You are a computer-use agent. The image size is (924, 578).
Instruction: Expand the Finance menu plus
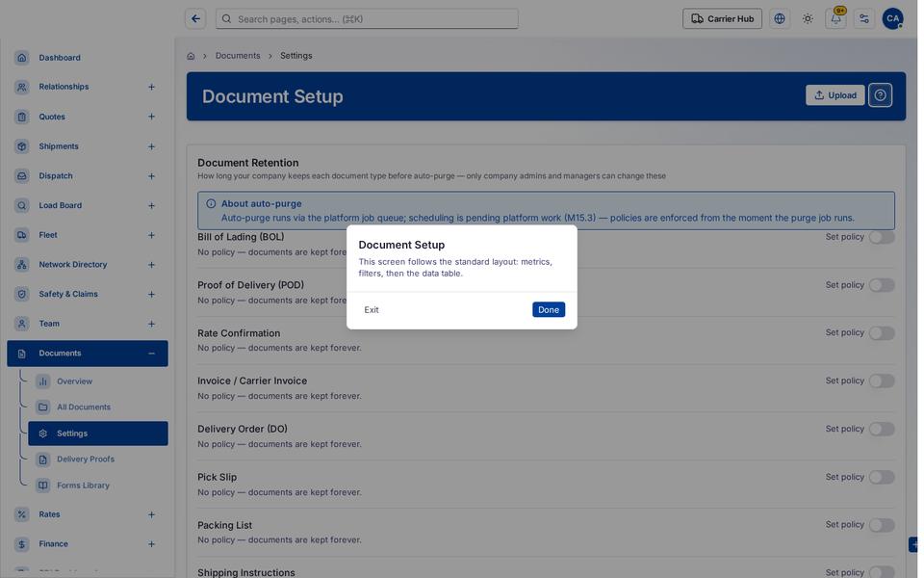[x=151, y=544]
